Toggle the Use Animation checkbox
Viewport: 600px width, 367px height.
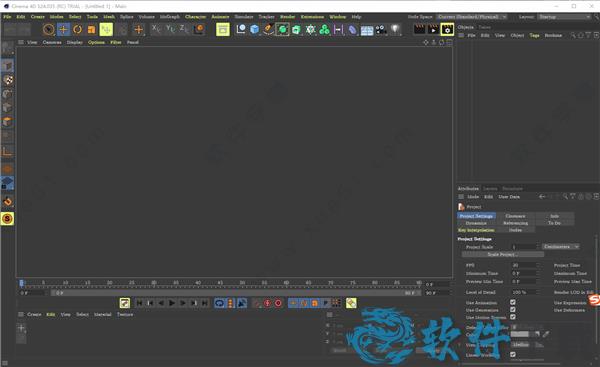(x=513, y=302)
